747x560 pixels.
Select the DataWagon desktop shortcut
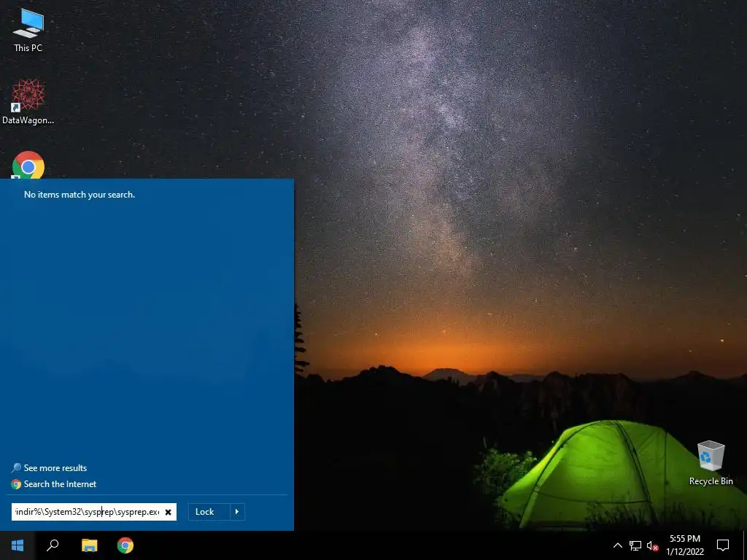[28, 102]
